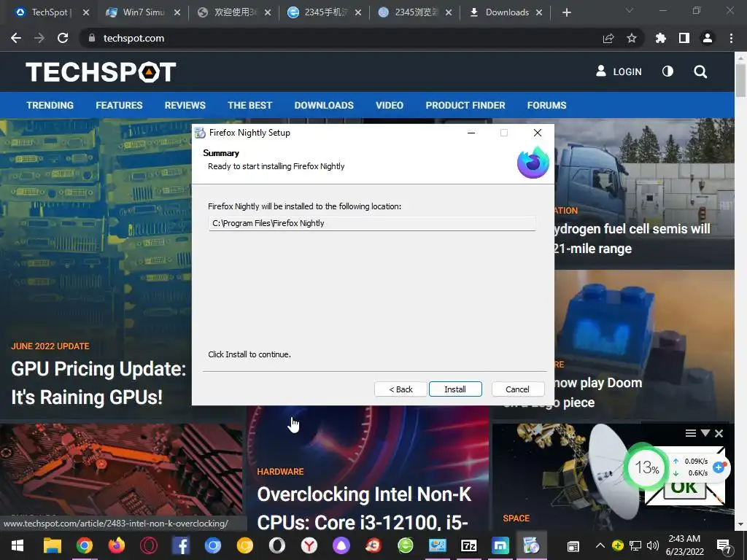Collapse the widget with the triangle arrow
This screenshot has width=747, height=560.
705,432
